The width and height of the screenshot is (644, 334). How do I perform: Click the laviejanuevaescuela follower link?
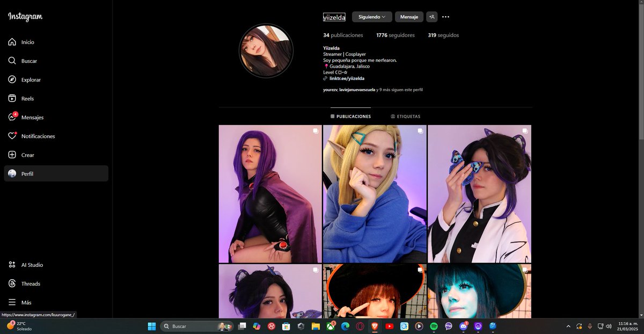pyautogui.click(x=357, y=90)
